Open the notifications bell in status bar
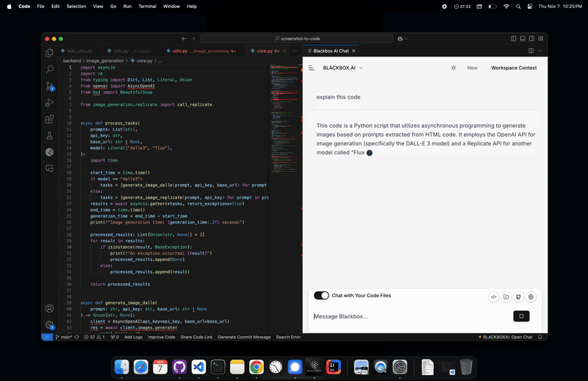Viewport: 588px width, 381px height. pos(540,337)
